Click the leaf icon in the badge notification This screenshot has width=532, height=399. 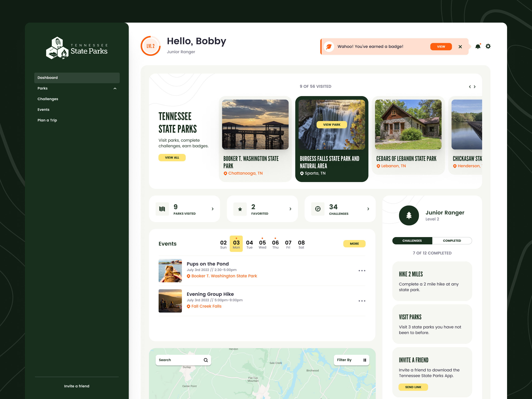(x=329, y=46)
